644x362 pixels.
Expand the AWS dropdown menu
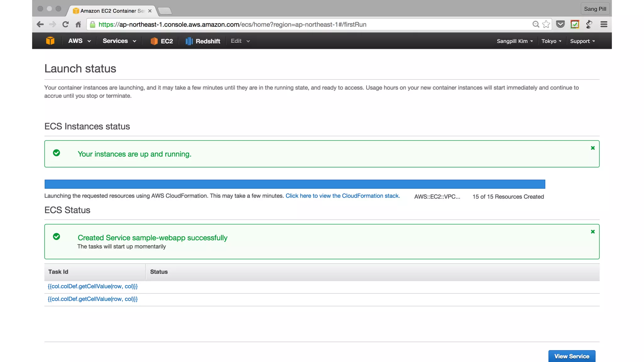click(x=79, y=41)
